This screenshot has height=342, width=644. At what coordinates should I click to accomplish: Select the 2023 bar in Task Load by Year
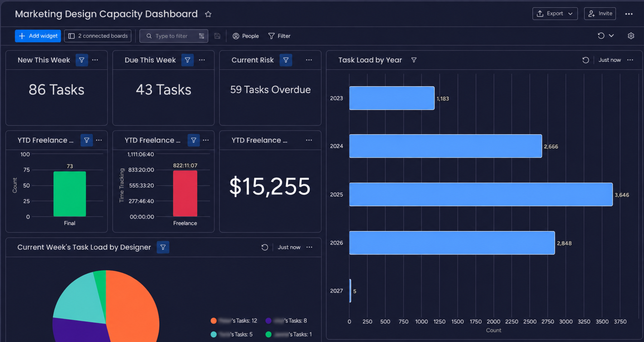[x=392, y=98]
